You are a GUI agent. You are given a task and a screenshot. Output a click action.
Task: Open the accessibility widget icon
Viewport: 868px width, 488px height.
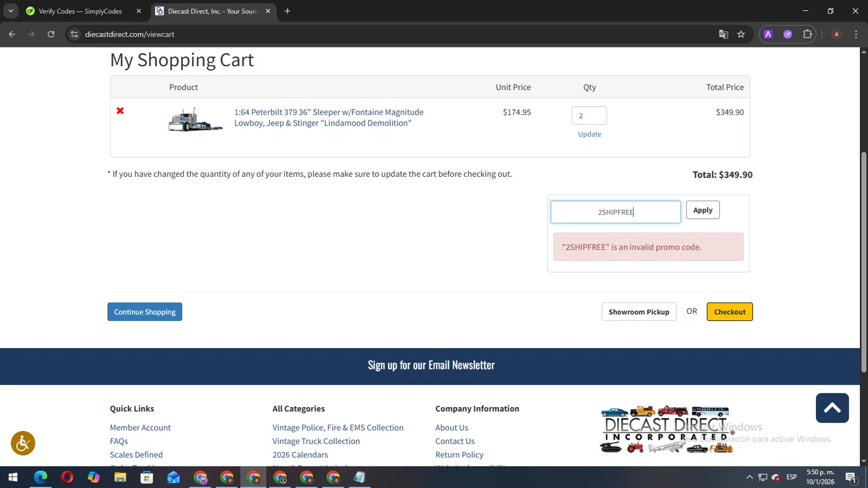23,443
